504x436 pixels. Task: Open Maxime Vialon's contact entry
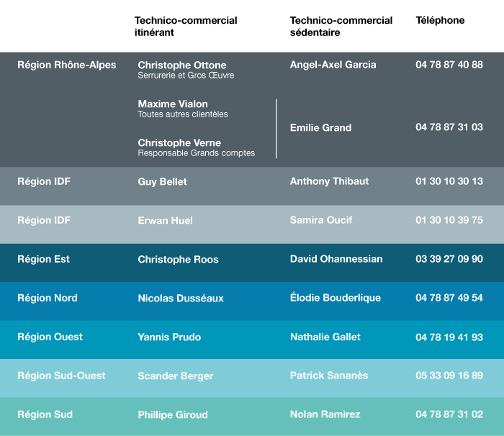point(173,104)
